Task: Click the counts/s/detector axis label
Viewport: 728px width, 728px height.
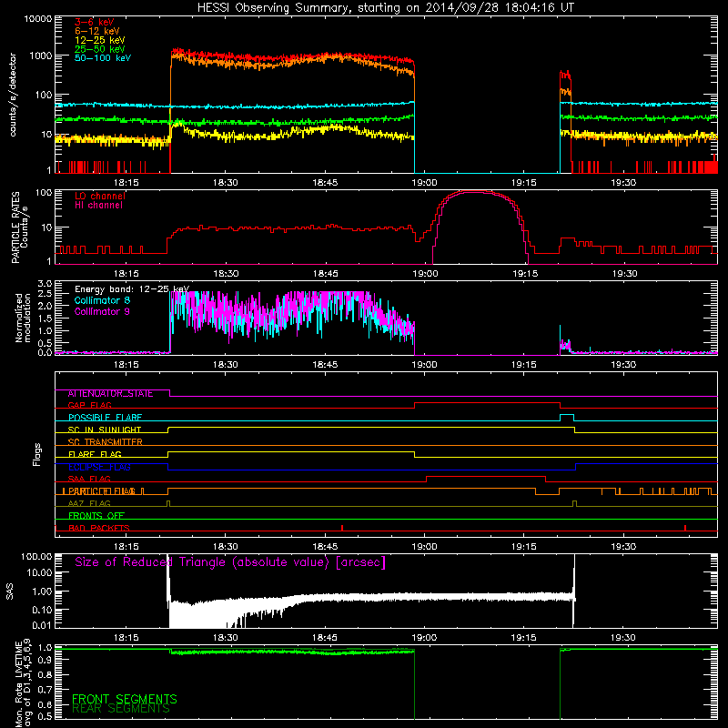Action: [13, 95]
